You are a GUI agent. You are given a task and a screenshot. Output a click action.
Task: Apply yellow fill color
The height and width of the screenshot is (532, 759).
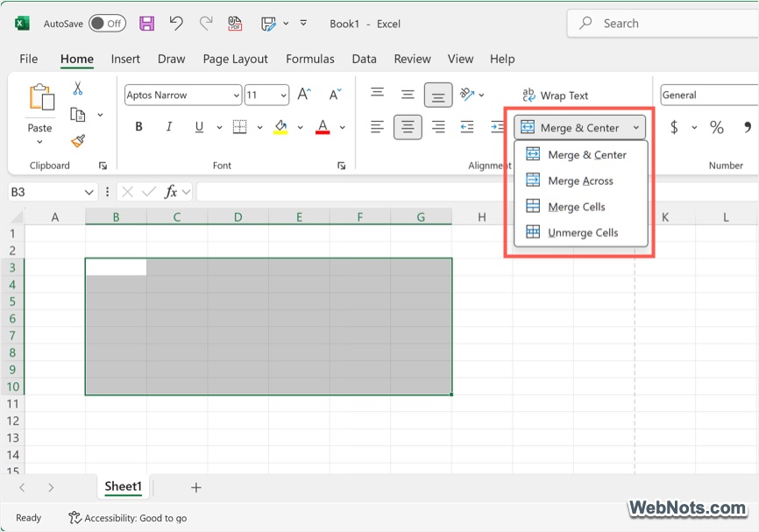pos(280,127)
